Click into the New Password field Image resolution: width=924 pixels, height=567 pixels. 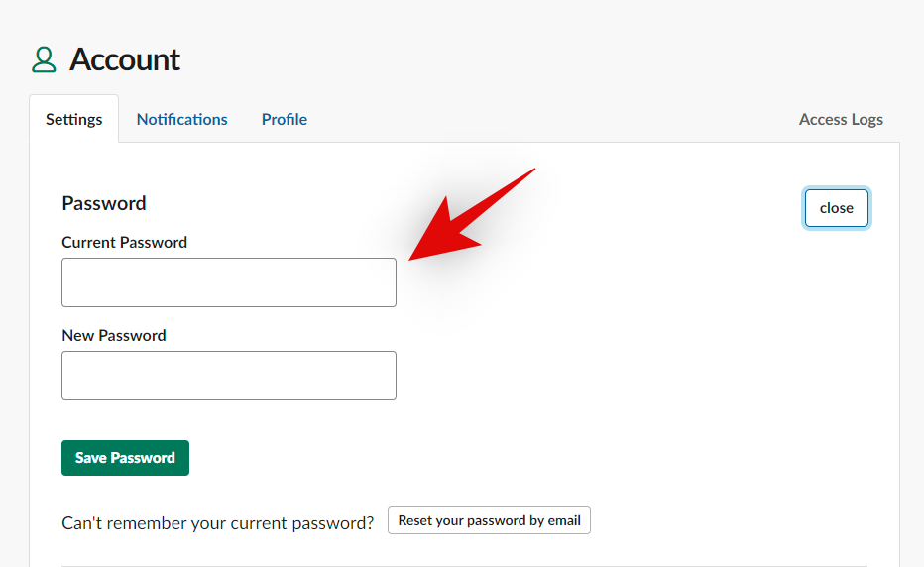click(x=229, y=376)
